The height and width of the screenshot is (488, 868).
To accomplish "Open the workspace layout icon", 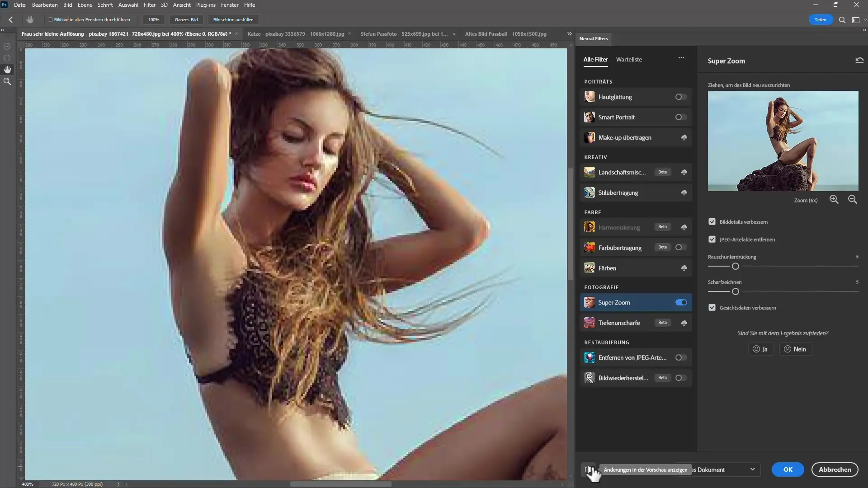I will pos(855,20).
